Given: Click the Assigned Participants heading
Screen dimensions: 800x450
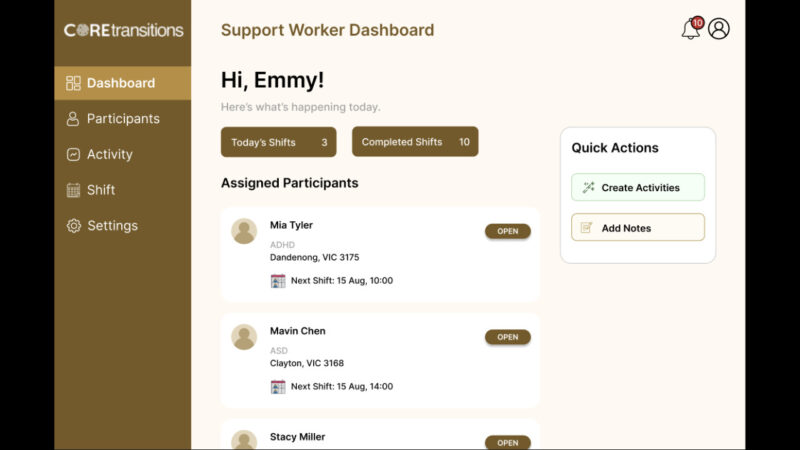Looking at the screenshot, I should (x=290, y=183).
